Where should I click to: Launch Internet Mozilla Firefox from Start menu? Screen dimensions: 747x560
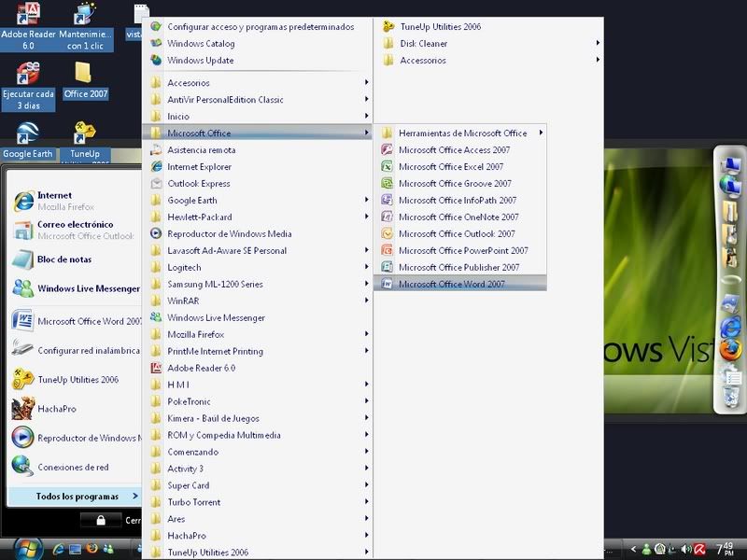point(74,201)
